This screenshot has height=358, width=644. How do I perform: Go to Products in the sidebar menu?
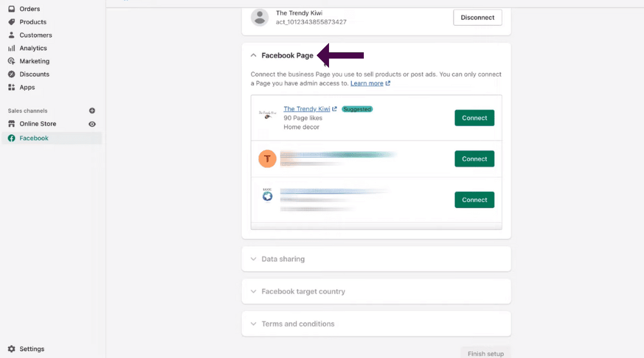click(33, 22)
